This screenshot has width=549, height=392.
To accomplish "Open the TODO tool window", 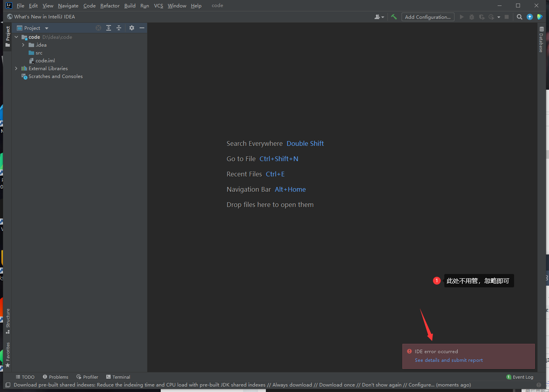I will click(x=25, y=377).
